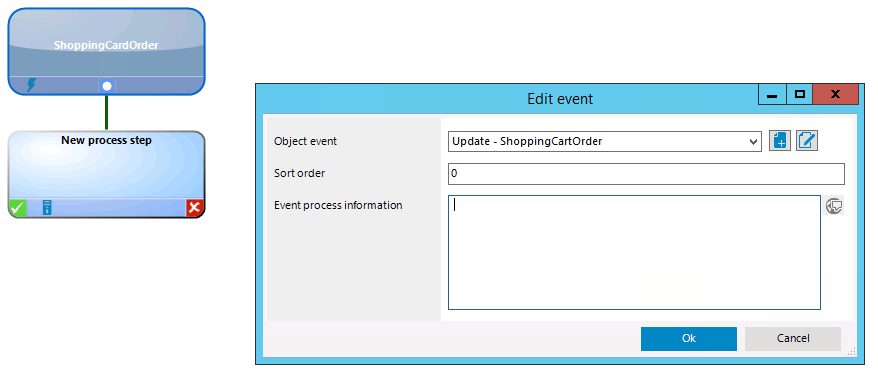This screenshot has width=878, height=378.
Task: Click the green checkmark on New process step
Action: coord(17,208)
